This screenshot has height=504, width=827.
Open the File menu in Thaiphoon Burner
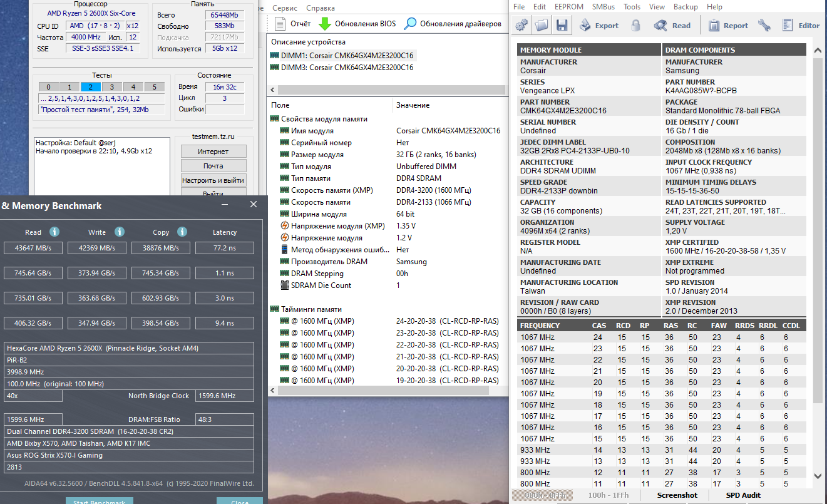[519, 7]
